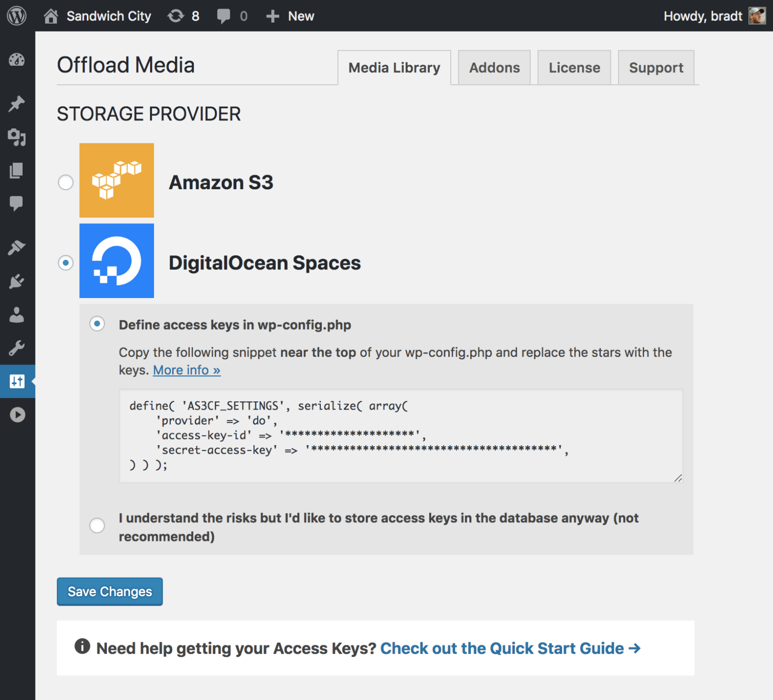Screen dimensions: 773x700
Task: Open Settings sidebar icon
Action: (x=17, y=381)
